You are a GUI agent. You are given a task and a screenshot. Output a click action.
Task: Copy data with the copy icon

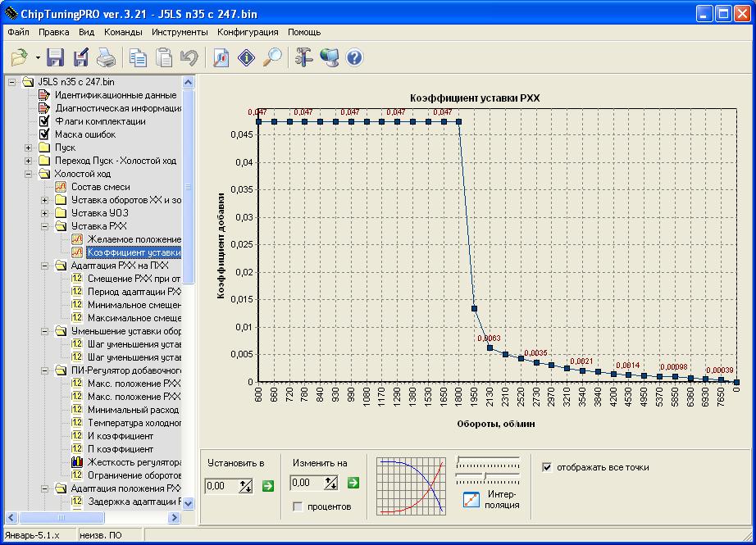pos(138,57)
